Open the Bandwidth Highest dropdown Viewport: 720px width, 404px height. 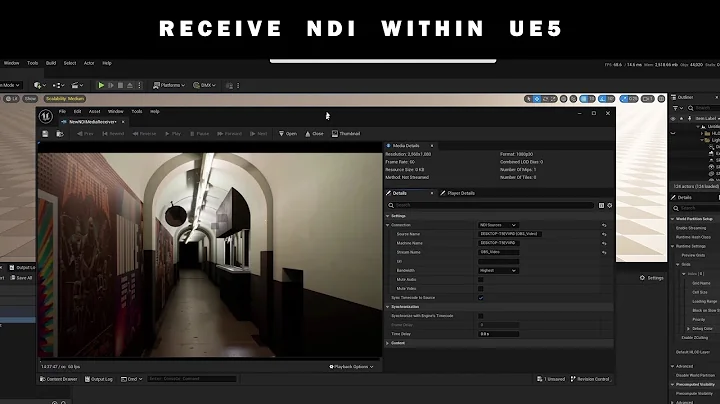click(498, 270)
